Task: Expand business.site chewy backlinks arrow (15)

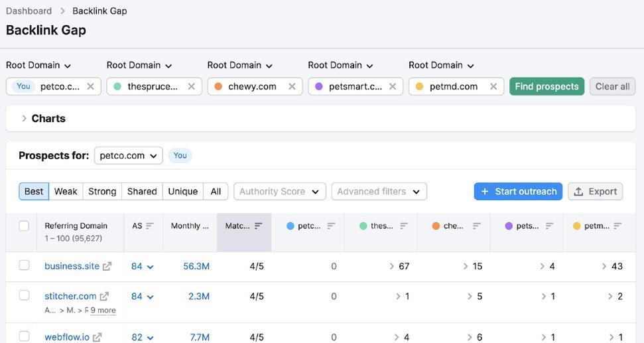Action: click(466, 266)
